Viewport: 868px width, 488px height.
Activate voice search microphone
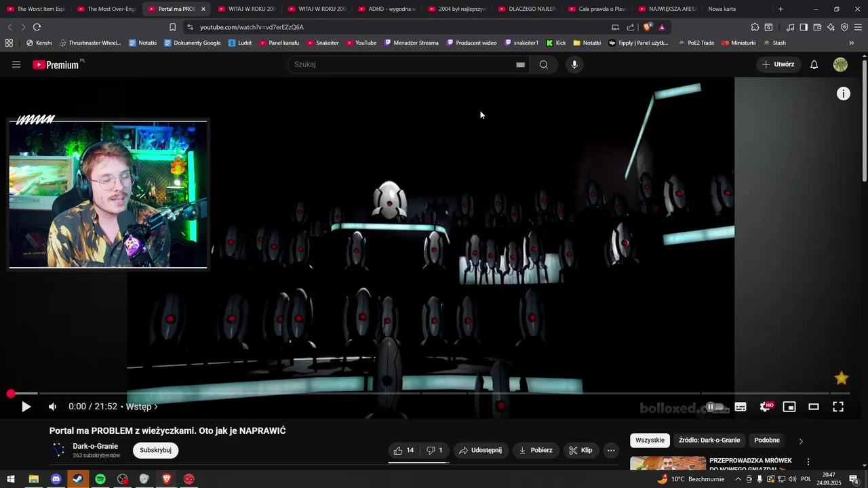pyautogui.click(x=574, y=64)
